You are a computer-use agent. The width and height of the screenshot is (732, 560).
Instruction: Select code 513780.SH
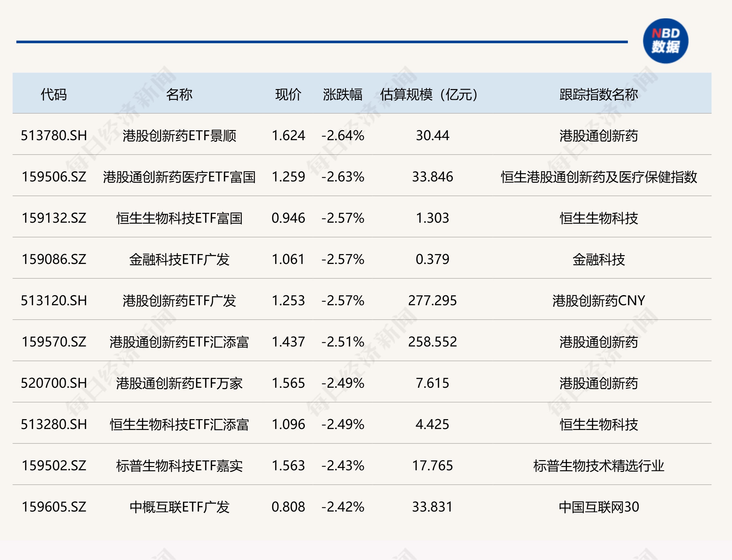[x=54, y=136]
